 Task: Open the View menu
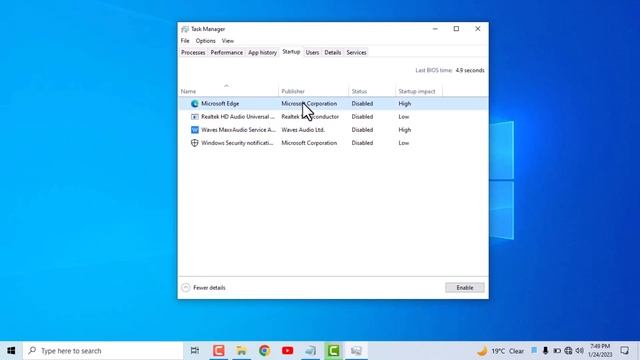[x=228, y=41]
